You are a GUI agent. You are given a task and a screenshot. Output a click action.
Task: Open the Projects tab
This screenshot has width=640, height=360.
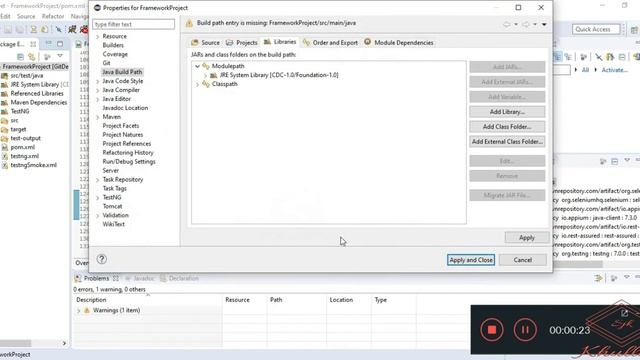(x=242, y=42)
